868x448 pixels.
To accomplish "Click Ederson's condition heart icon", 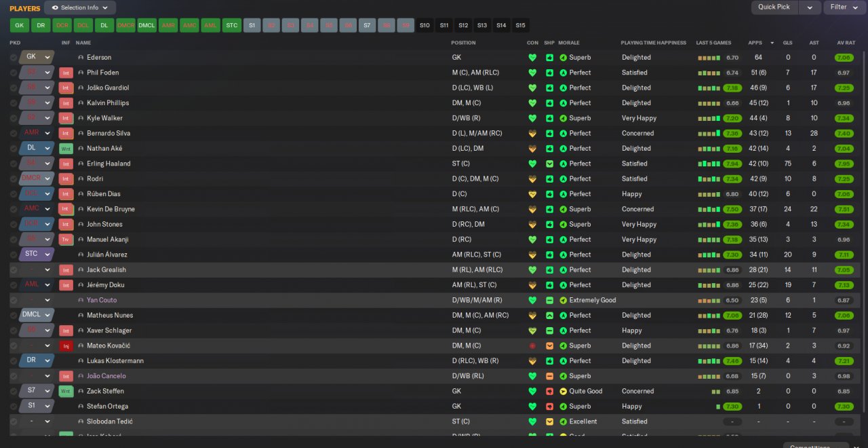I will pos(532,58).
